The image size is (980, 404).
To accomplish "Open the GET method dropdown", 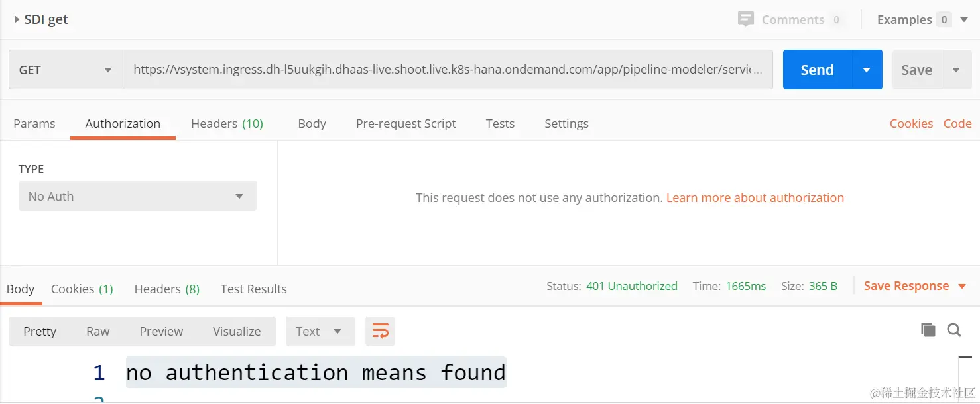I will pyautogui.click(x=66, y=70).
